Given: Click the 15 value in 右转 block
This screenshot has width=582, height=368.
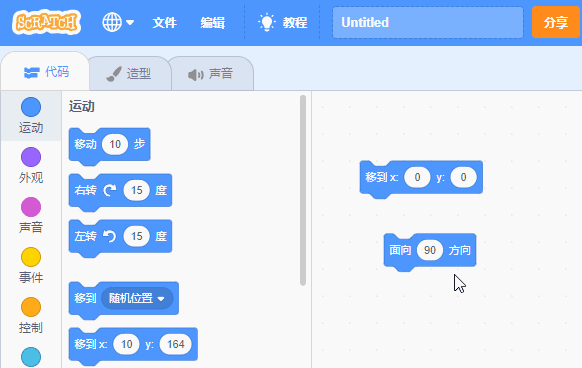Looking at the screenshot, I should pyautogui.click(x=137, y=190).
